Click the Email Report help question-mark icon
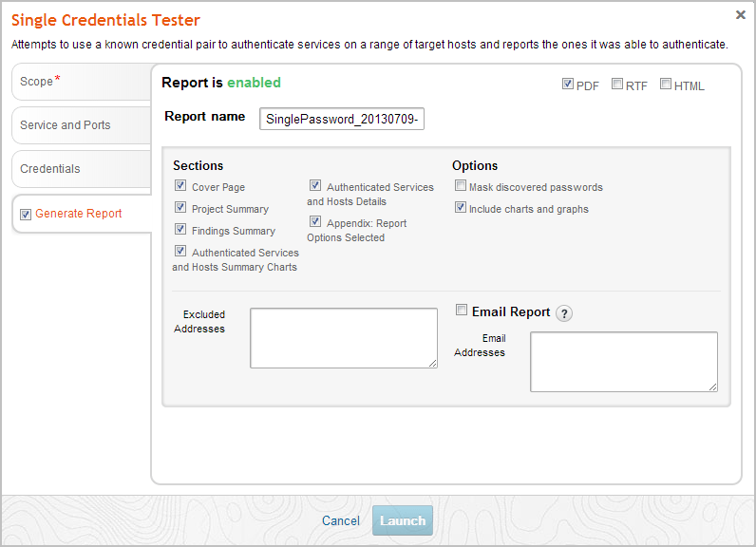Screen dimensions: 756x547 [x=564, y=313]
